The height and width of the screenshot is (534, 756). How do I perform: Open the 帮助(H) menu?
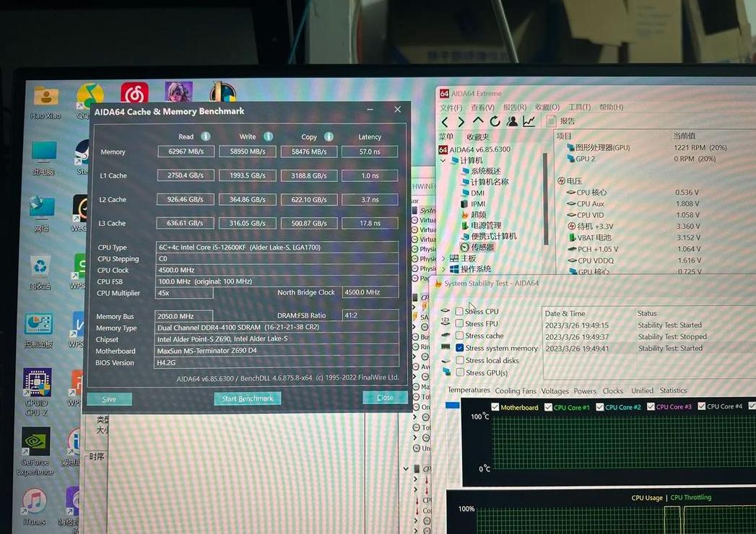click(x=612, y=107)
